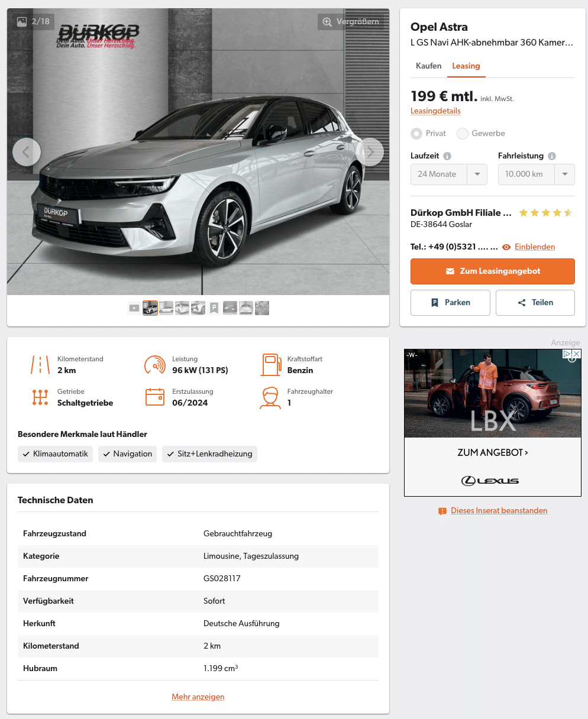Screen dimensions: 588x719
Task: Go to the previous car photo arrow
Action: (27, 152)
